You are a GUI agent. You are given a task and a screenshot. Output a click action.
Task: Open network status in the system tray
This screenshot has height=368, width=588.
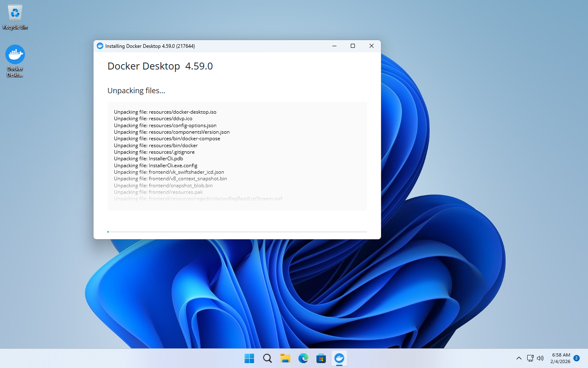(x=530, y=358)
